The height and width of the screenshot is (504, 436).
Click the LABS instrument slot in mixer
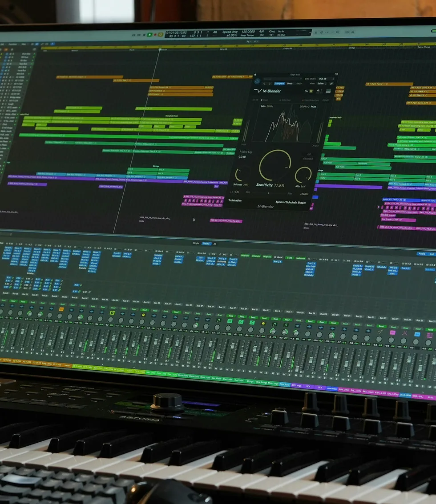(x=290, y=258)
